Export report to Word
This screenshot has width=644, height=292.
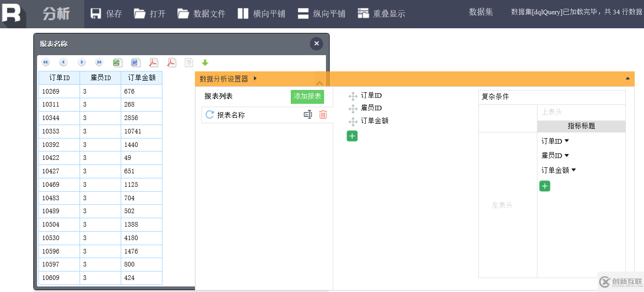click(x=135, y=63)
